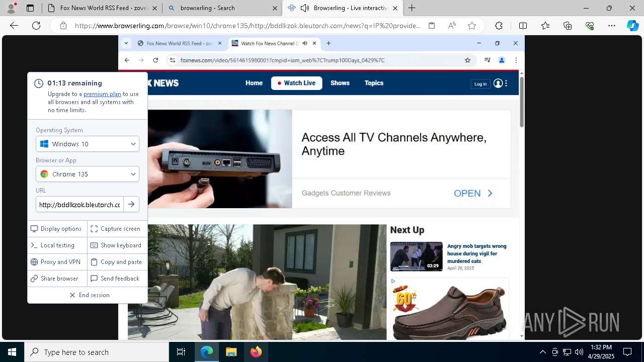Click Chrome back arrow in remote browser
This screenshot has width=644, height=362.
click(127, 60)
